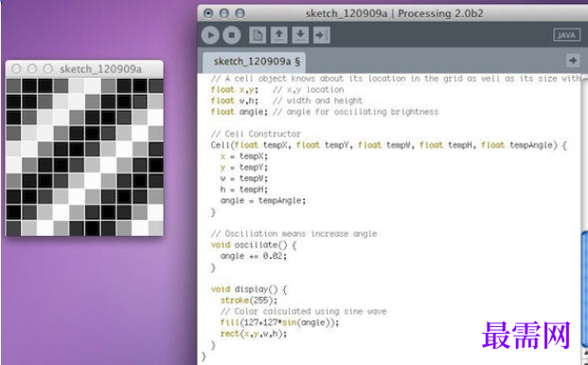Click the checkerboard canvas in output window
Viewport: 588px width, 365px height.
[x=85, y=157]
